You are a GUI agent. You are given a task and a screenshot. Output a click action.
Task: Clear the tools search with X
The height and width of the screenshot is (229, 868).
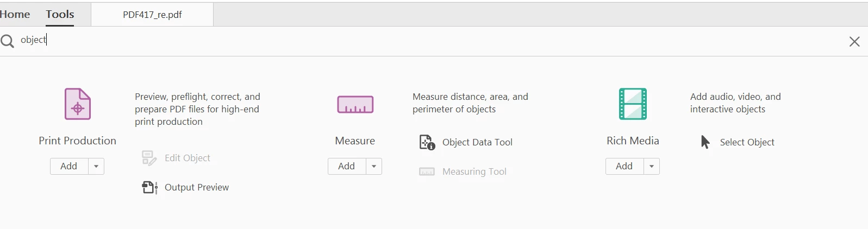click(854, 41)
